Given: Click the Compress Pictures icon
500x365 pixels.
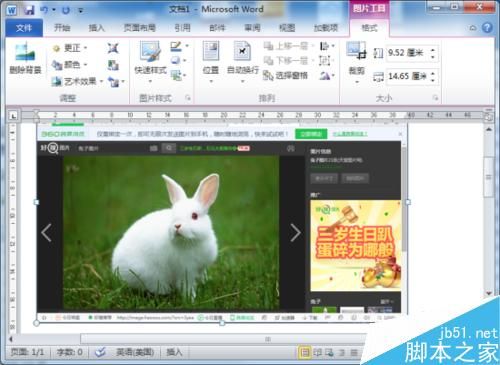Looking at the screenshot, I should click(113, 48).
